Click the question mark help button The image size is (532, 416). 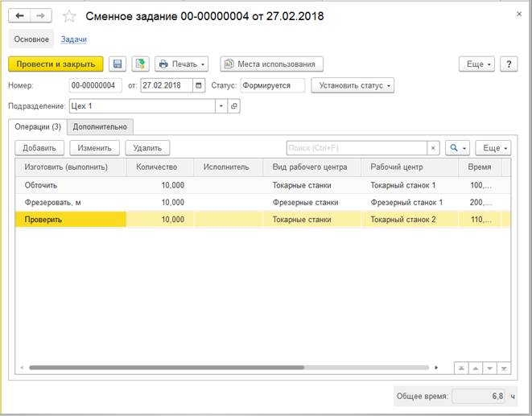[x=509, y=64]
